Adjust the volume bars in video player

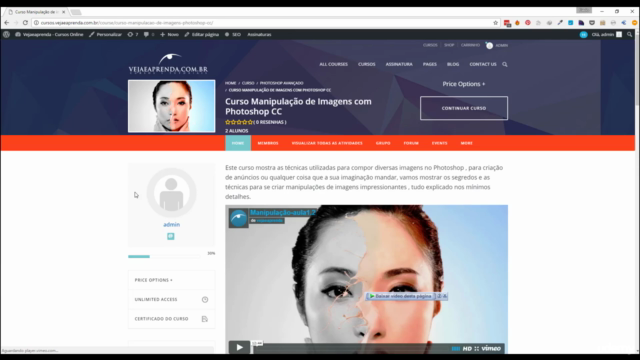[456, 349]
